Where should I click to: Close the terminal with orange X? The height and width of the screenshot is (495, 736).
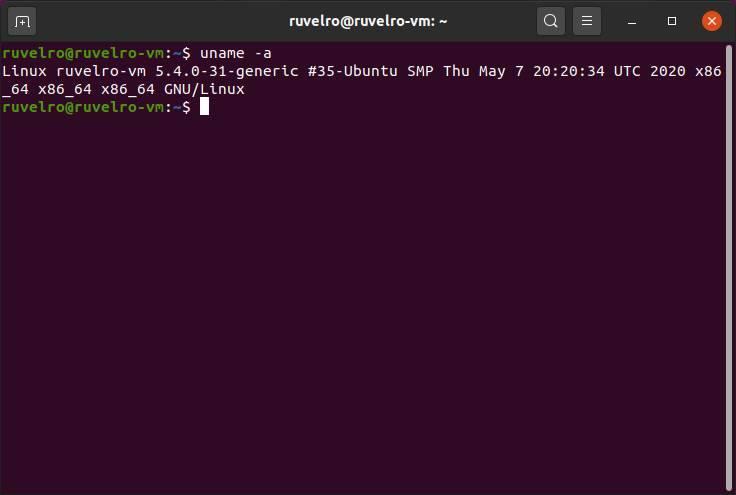click(712, 21)
